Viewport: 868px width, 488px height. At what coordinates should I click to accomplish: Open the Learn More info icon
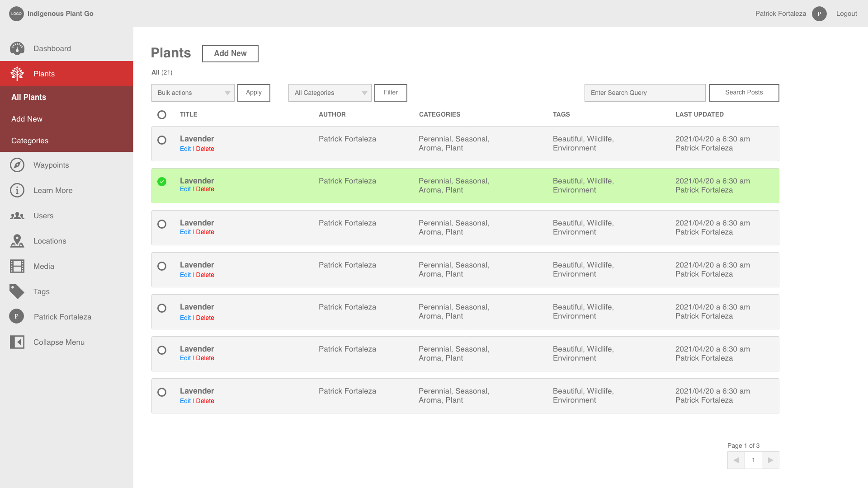17,190
